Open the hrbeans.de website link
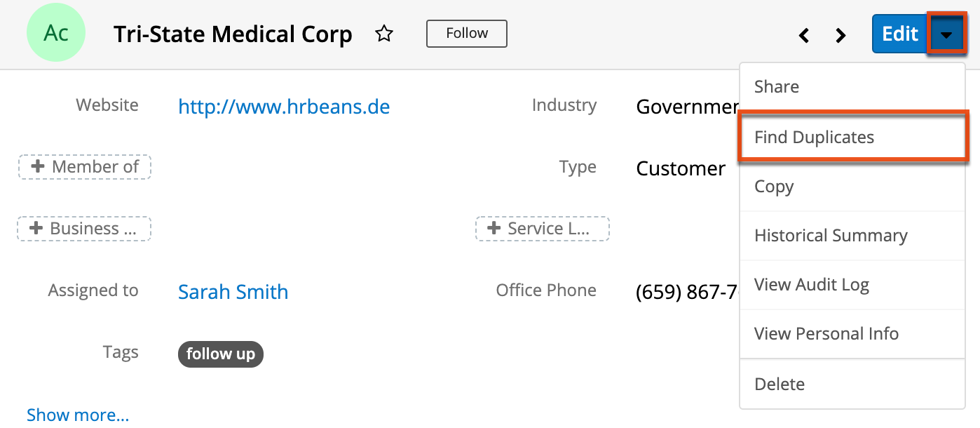 coord(284,106)
